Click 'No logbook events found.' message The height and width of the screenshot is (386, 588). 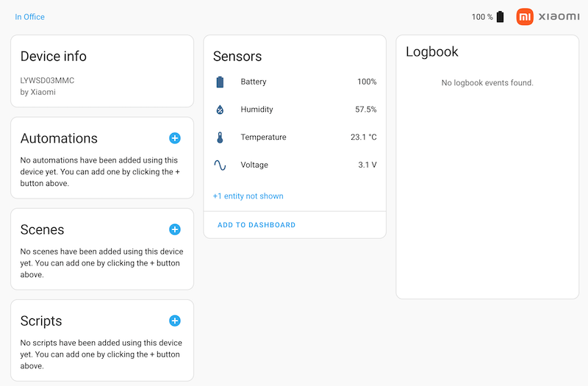(487, 83)
